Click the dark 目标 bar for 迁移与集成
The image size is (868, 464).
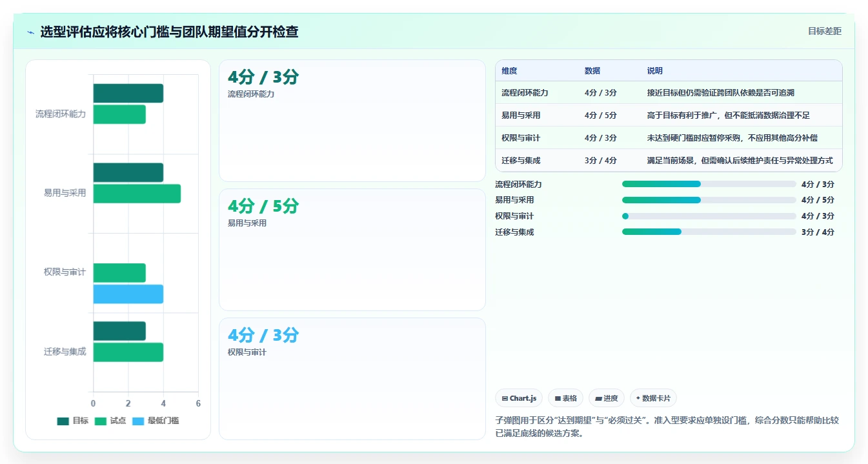(119, 331)
